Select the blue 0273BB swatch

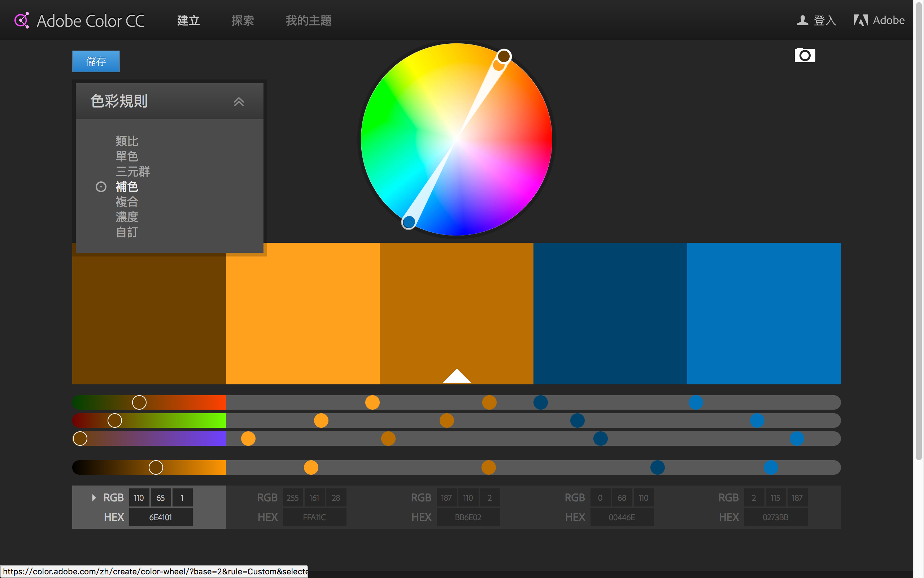(x=764, y=314)
